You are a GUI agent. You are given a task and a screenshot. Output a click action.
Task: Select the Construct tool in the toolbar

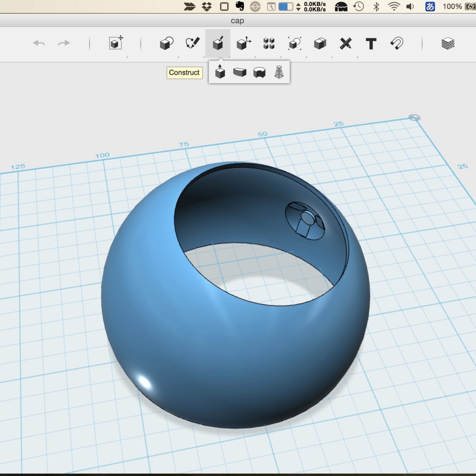point(218,43)
